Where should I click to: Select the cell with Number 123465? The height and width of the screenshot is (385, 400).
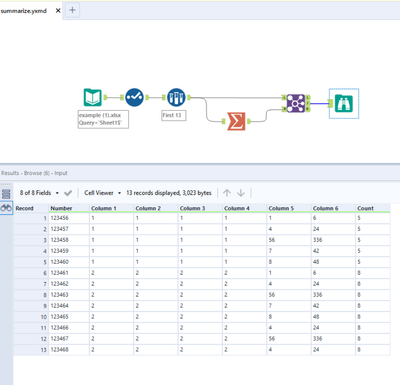click(69, 317)
